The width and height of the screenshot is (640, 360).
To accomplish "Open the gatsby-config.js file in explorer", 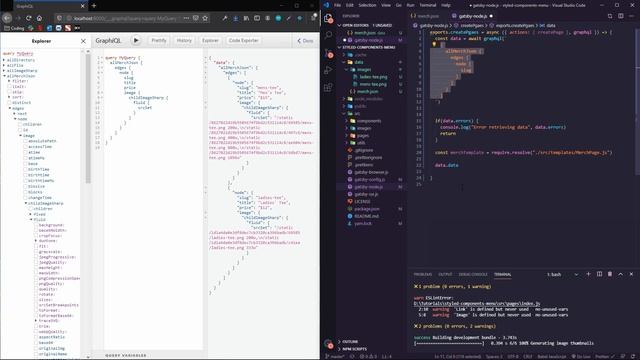I will tap(369, 180).
